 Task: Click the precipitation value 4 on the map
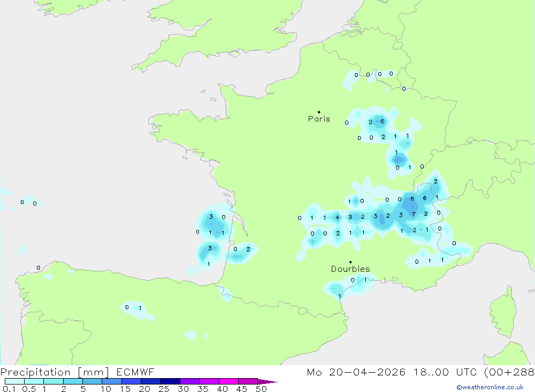(x=337, y=217)
